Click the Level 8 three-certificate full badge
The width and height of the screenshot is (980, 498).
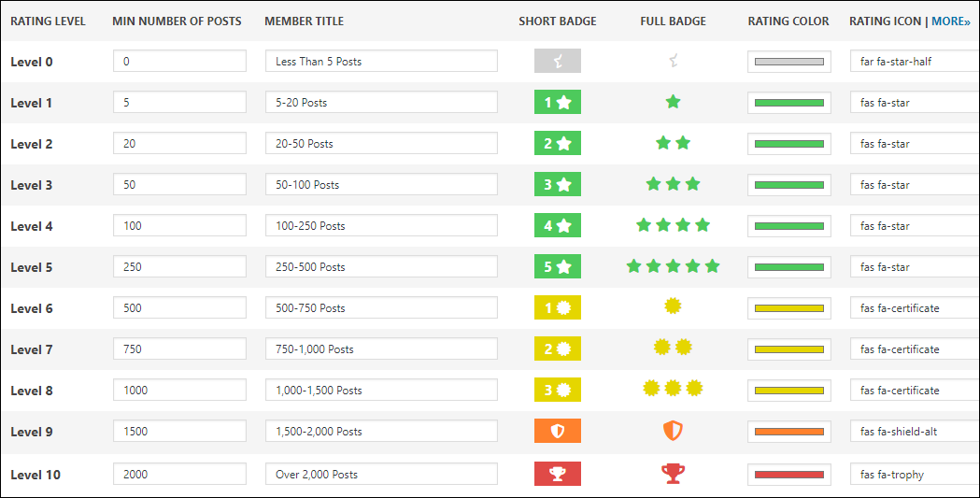point(673,388)
